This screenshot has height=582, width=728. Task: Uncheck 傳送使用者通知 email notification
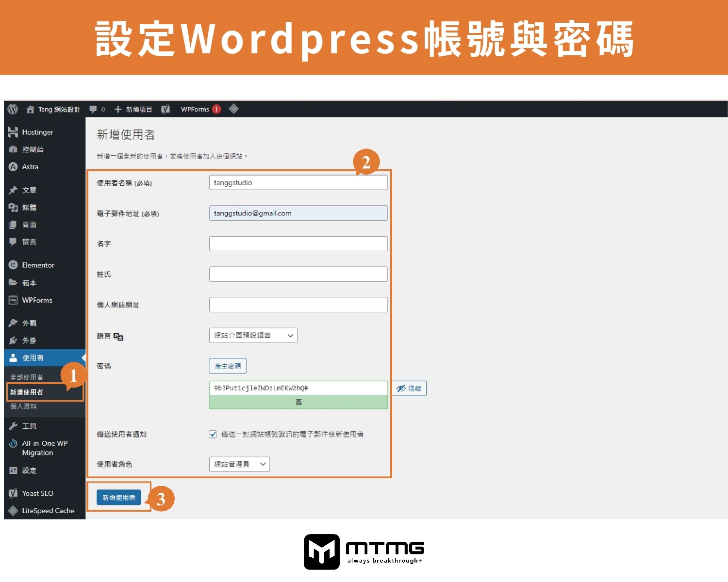[x=213, y=434]
